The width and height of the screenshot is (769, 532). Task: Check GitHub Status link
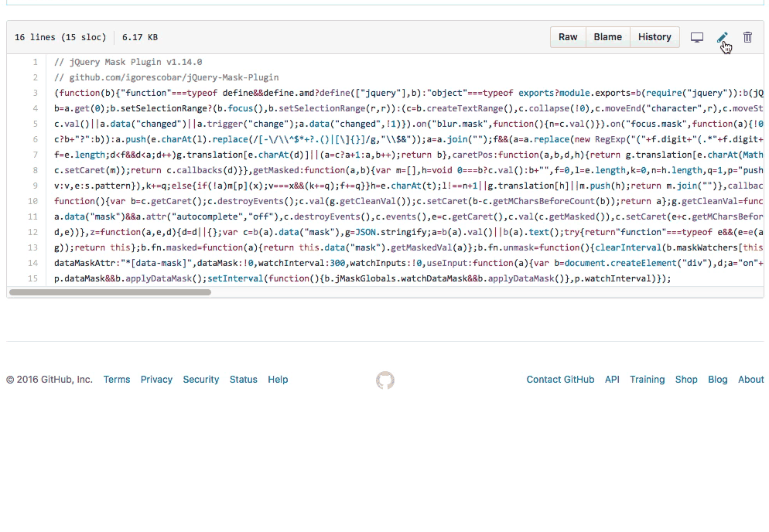click(x=243, y=380)
